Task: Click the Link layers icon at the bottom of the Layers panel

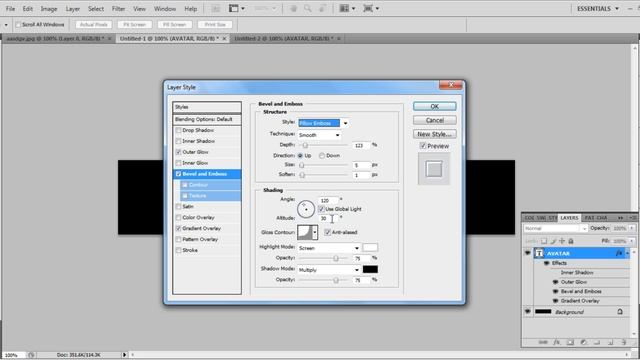Action: [543, 342]
